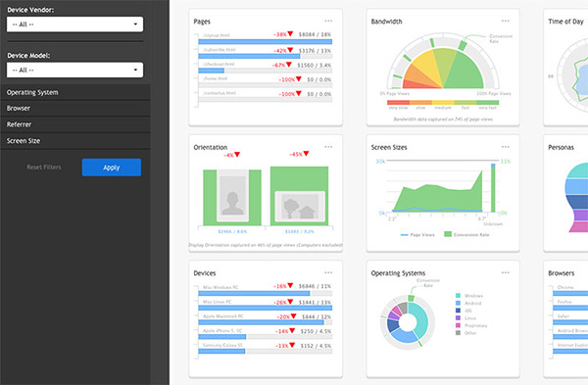
Task: Expand the Operating System filter section
Action: tap(75, 92)
